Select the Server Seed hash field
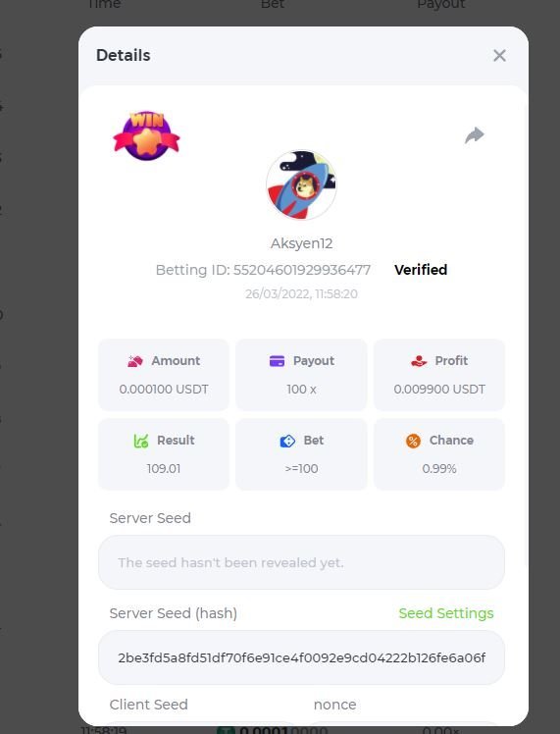560x734 pixels. click(301, 657)
